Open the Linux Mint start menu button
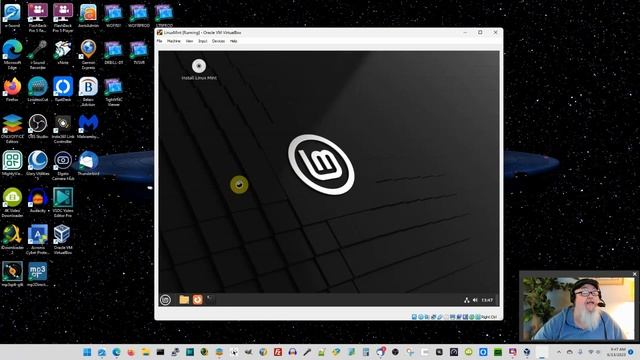Viewport: 640px width, 360px height. point(165,300)
